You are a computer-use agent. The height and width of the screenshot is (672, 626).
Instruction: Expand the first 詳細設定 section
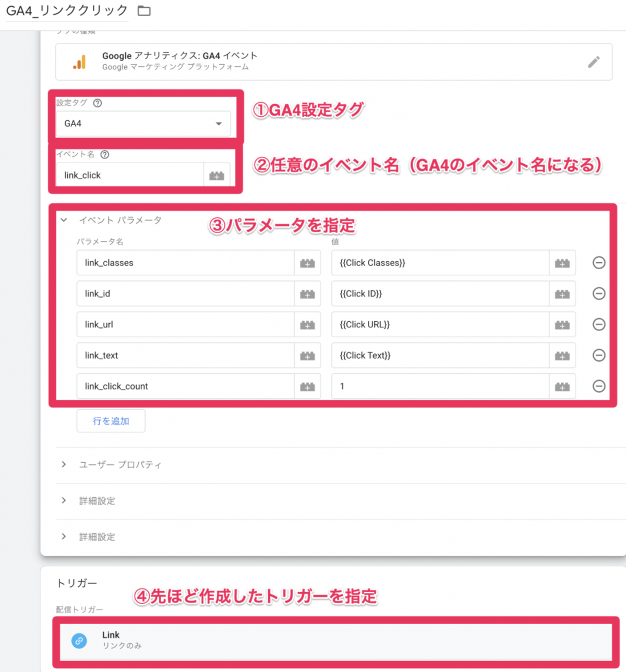[x=64, y=500]
